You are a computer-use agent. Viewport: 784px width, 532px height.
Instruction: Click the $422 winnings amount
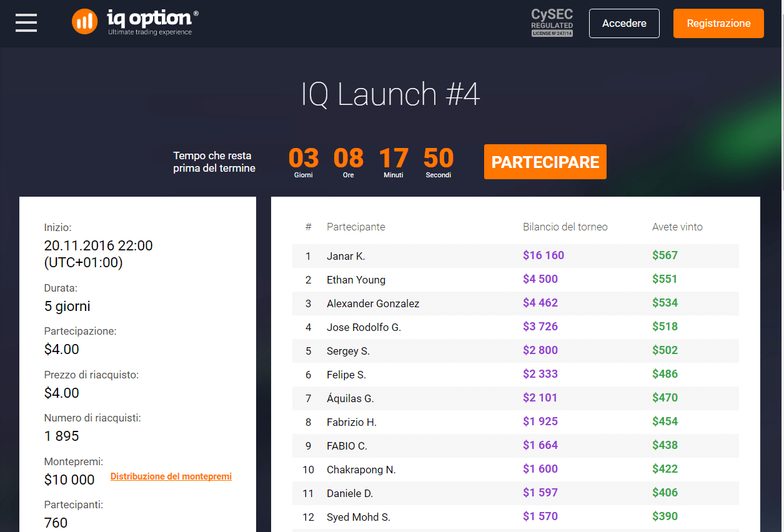(x=665, y=469)
